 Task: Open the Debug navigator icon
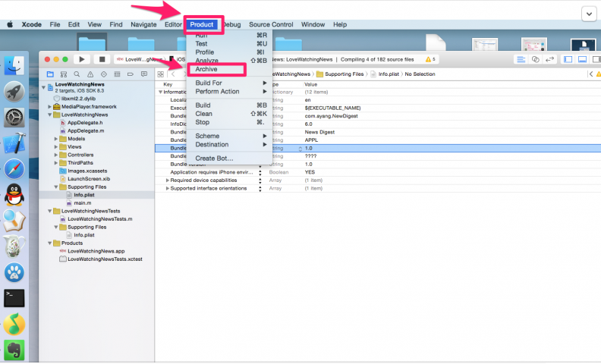[x=117, y=74]
